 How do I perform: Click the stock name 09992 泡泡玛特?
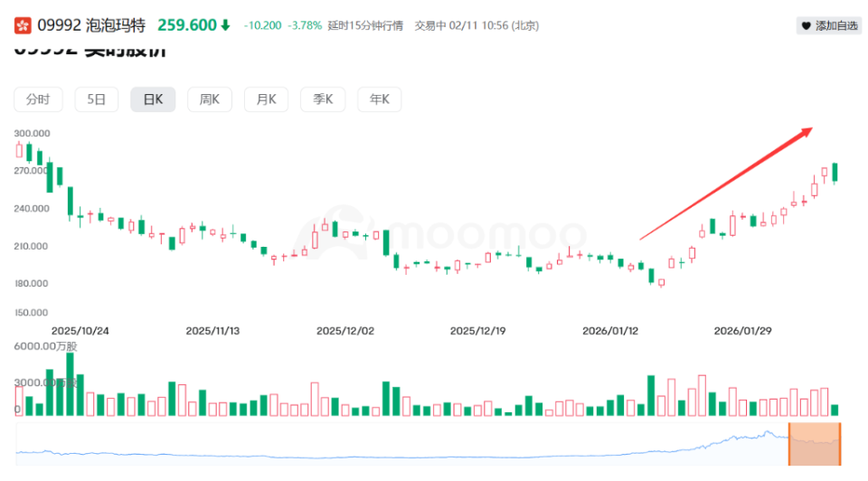tap(91, 25)
